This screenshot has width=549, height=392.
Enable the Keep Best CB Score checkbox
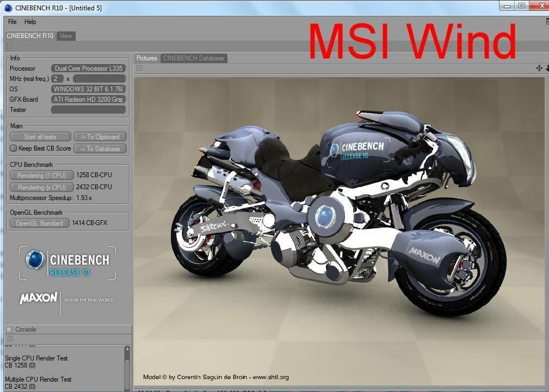14,148
